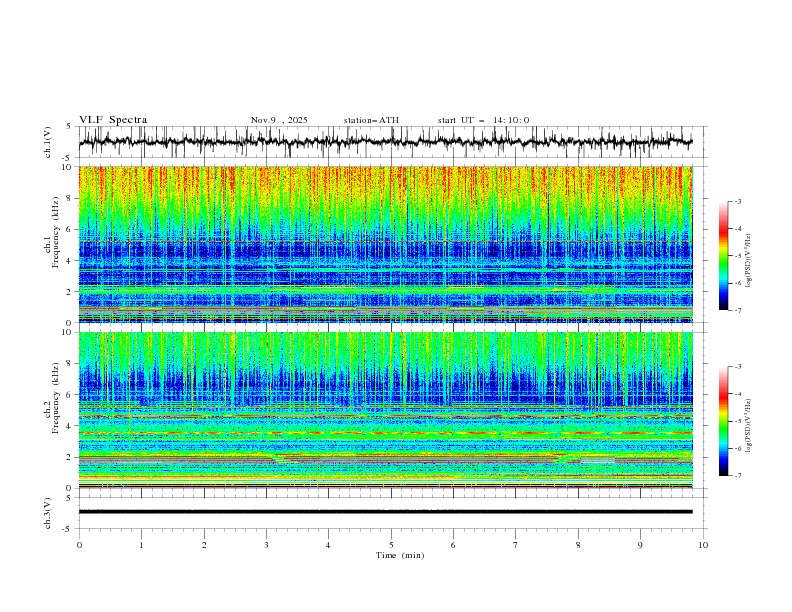Click the ch.1 voltage waveform trace
Viewport: 792px width, 612px height.
385,142
